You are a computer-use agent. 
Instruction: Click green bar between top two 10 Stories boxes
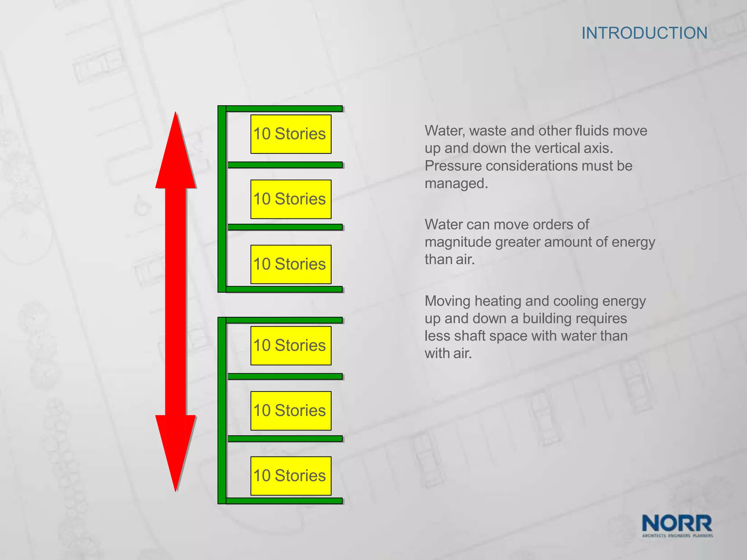285,165
